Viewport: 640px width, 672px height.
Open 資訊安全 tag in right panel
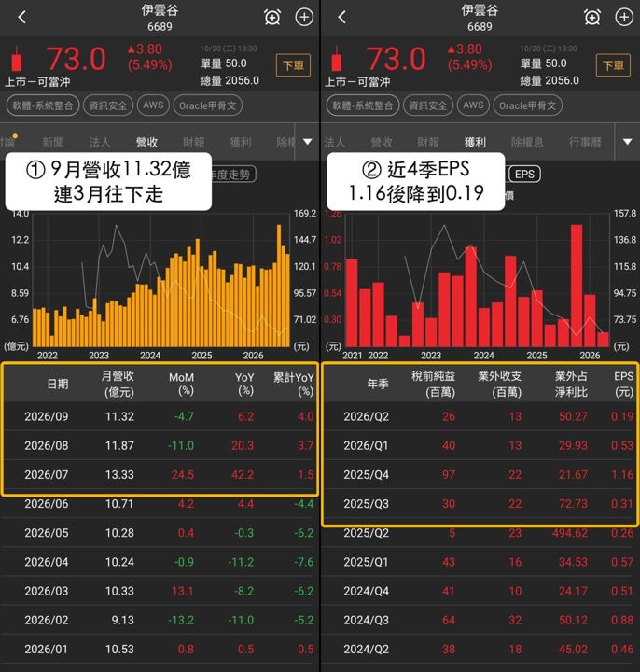(x=428, y=105)
